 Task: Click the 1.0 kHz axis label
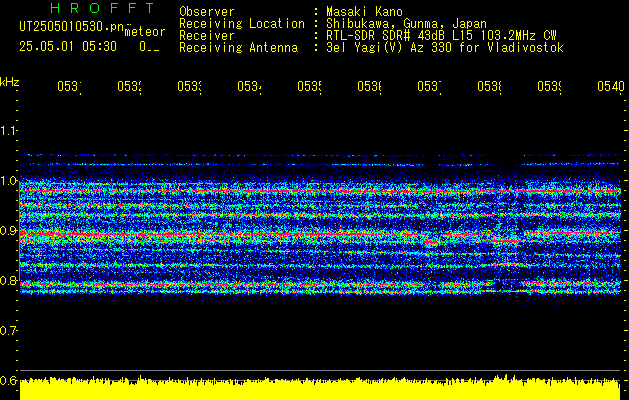(x=8, y=181)
